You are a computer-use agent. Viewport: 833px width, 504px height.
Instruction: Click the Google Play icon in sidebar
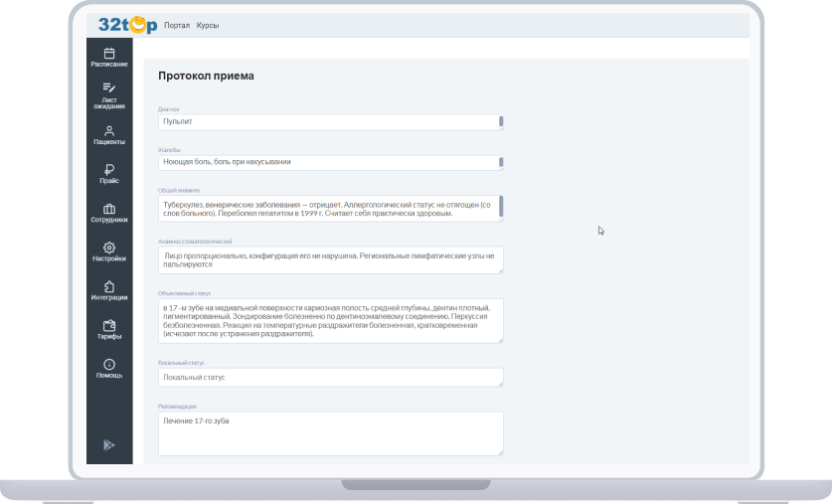point(109,445)
